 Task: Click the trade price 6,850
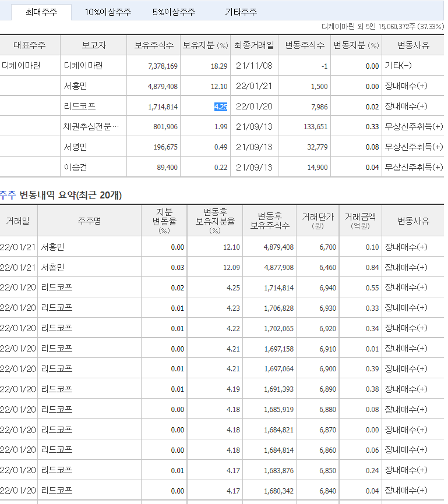(x=327, y=471)
